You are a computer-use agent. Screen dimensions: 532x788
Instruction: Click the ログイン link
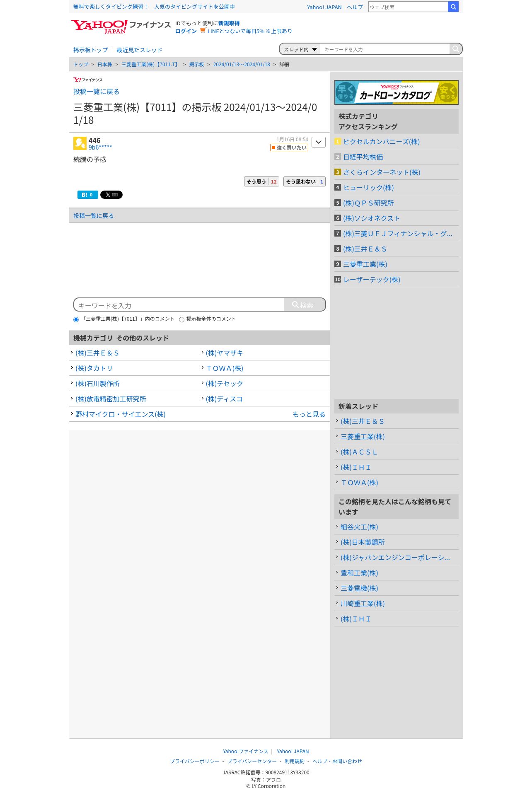[x=186, y=31]
